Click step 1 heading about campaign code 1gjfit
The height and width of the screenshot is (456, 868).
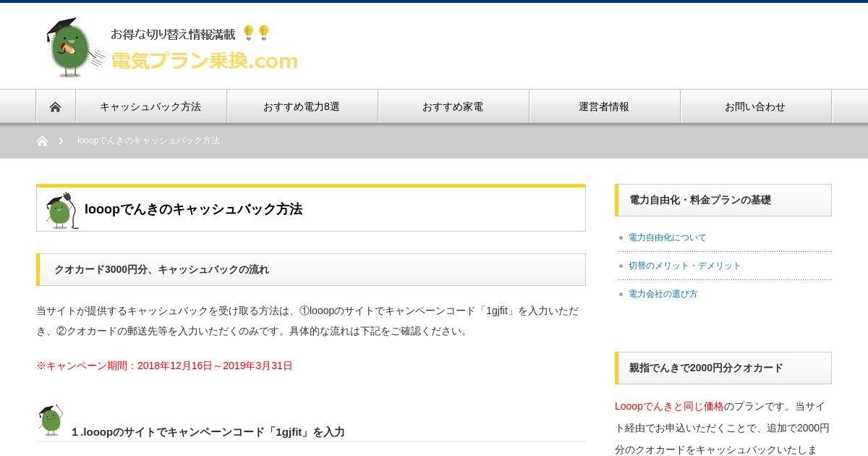tap(208, 432)
